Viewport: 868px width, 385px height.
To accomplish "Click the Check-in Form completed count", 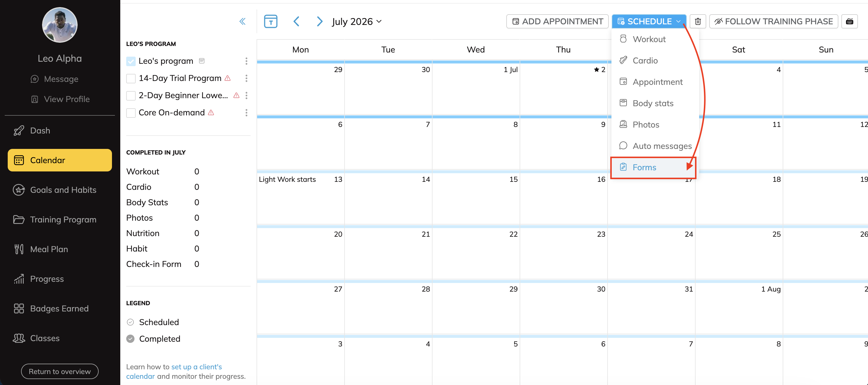I will (197, 264).
